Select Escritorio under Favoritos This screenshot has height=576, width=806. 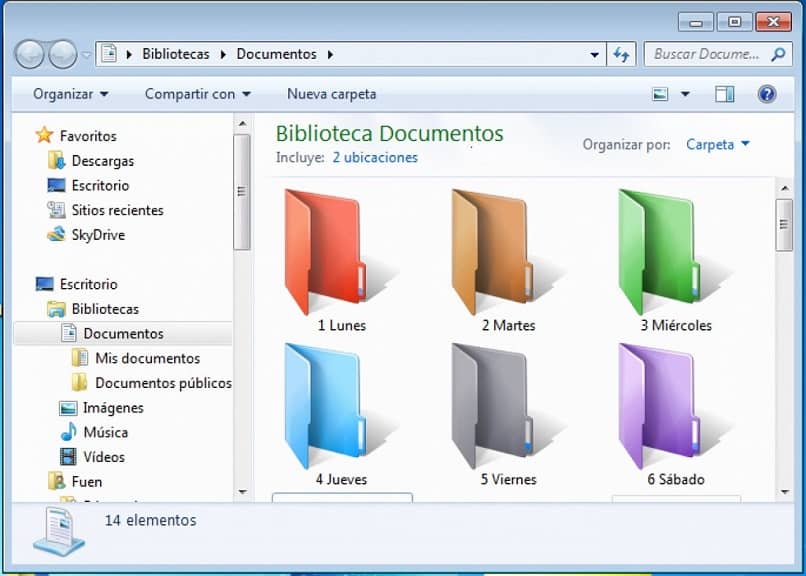(x=100, y=185)
